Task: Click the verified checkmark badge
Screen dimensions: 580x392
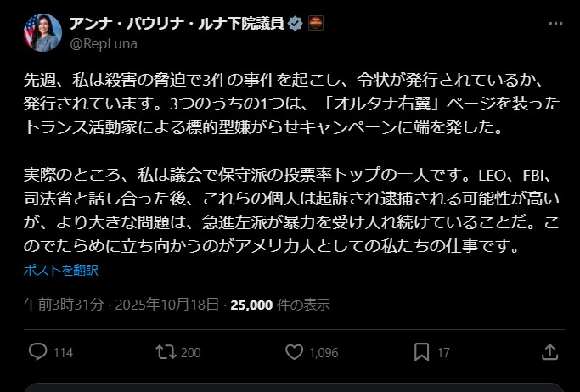Action: (295, 23)
